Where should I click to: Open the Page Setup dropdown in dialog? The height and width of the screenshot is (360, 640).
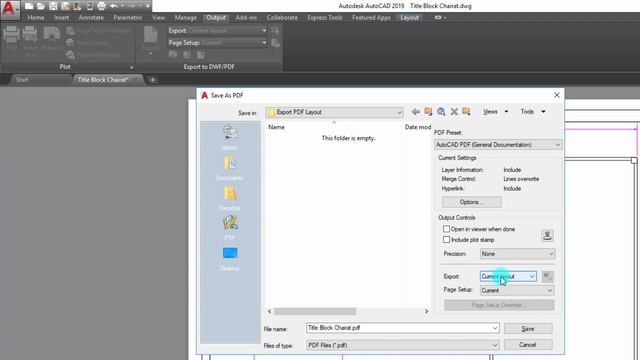pos(517,290)
